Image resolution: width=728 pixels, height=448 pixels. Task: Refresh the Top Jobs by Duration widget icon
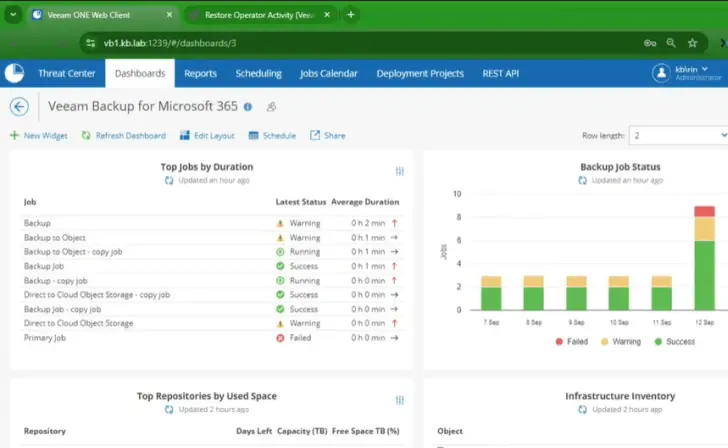click(169, 181)
